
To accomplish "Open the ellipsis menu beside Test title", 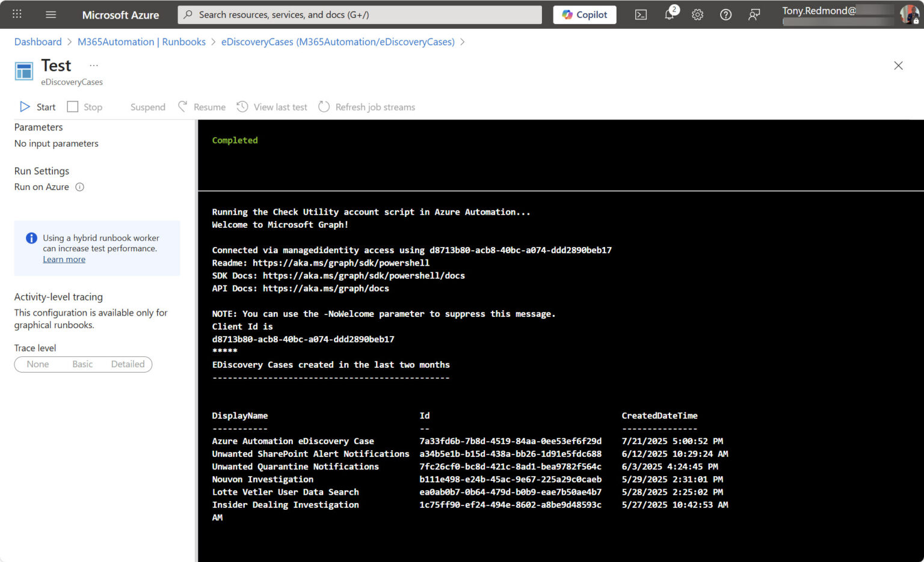I will [x=93, y=65].
